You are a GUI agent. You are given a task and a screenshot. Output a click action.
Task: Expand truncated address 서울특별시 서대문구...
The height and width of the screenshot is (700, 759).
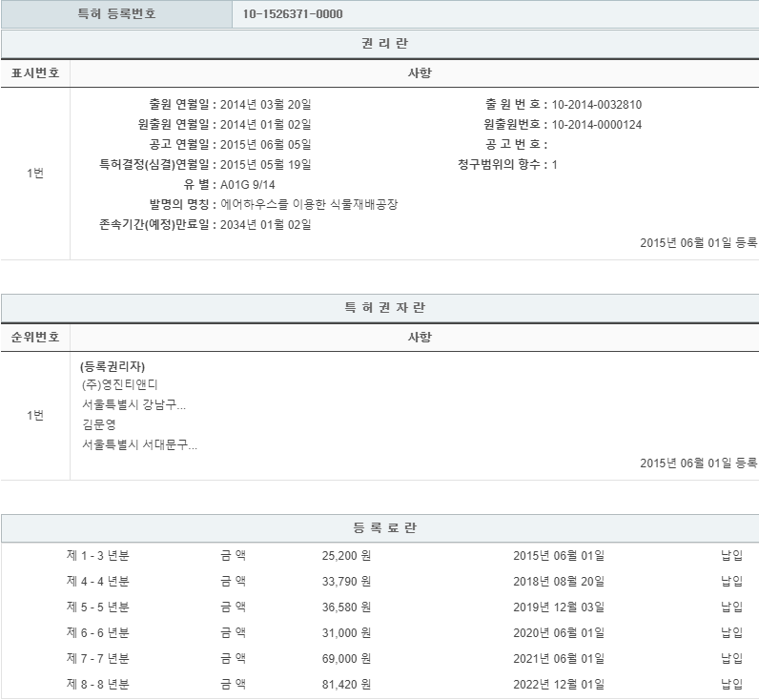click(x=139, y=445)
